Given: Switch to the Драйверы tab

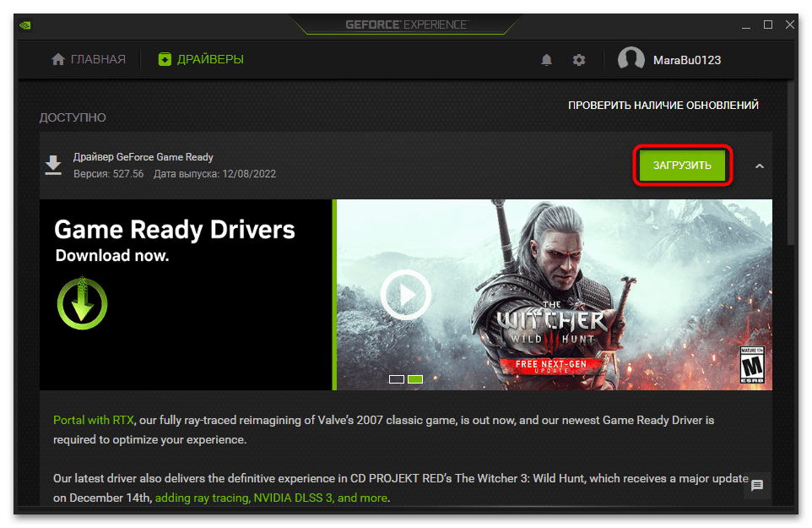Looking at the screenshot, I should (x=201, y=60).
